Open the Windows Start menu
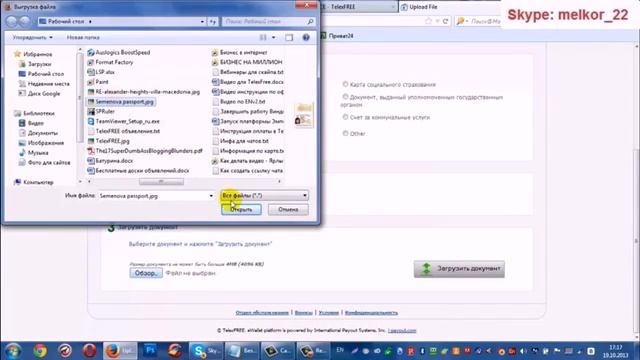This screenshot has width=640, height=360. tap(13, 351)
